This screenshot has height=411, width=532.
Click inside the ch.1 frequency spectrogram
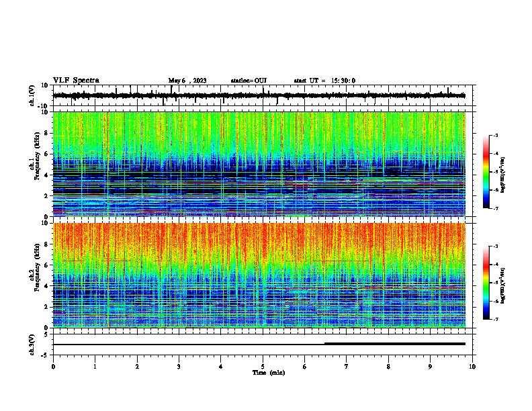point(259,164)
